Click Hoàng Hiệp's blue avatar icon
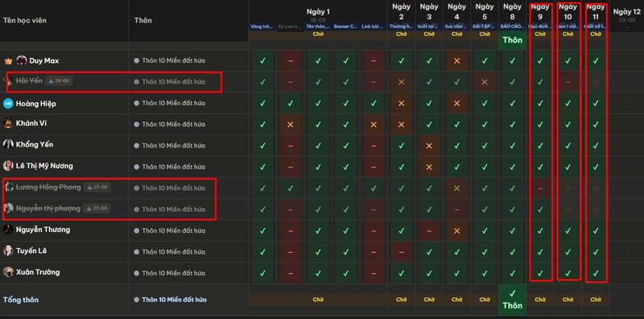This screenshot has width=644, height=319. pyautogui.click(x=8, y=104)
